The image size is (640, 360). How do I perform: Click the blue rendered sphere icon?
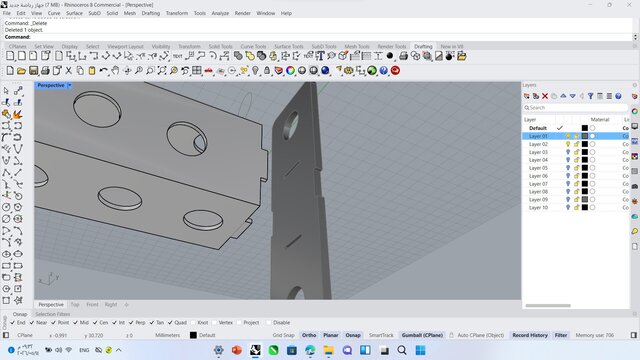click(x=325, y=71)
